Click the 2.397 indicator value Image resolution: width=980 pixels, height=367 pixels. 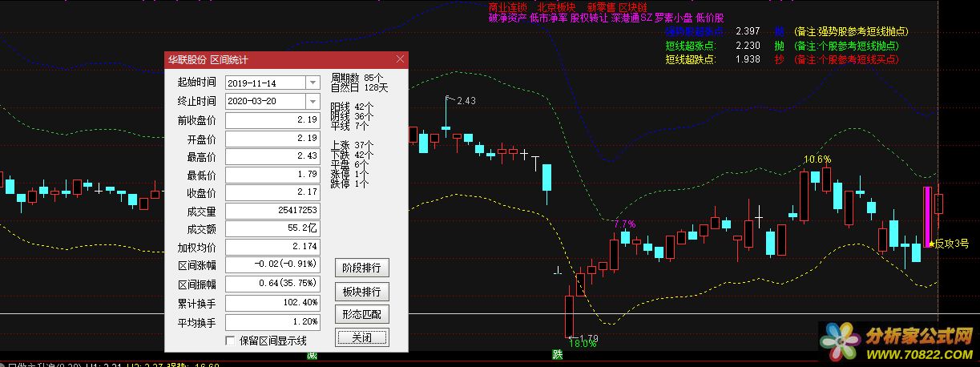coord(748,31)
